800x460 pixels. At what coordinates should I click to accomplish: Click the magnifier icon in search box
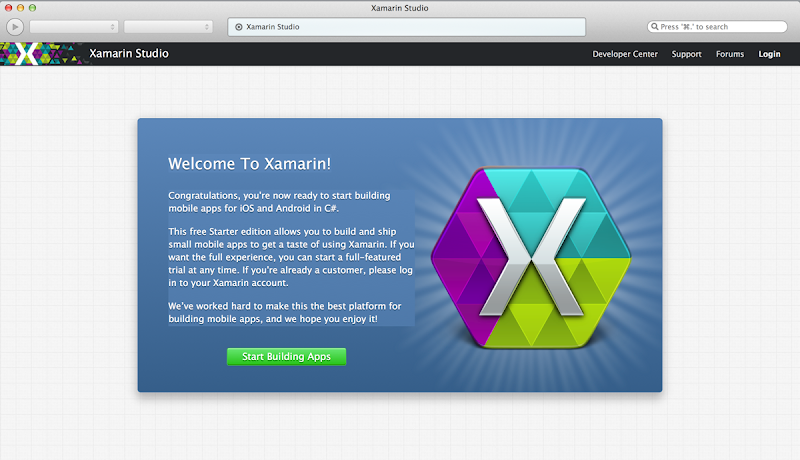(x=654, y=27)
